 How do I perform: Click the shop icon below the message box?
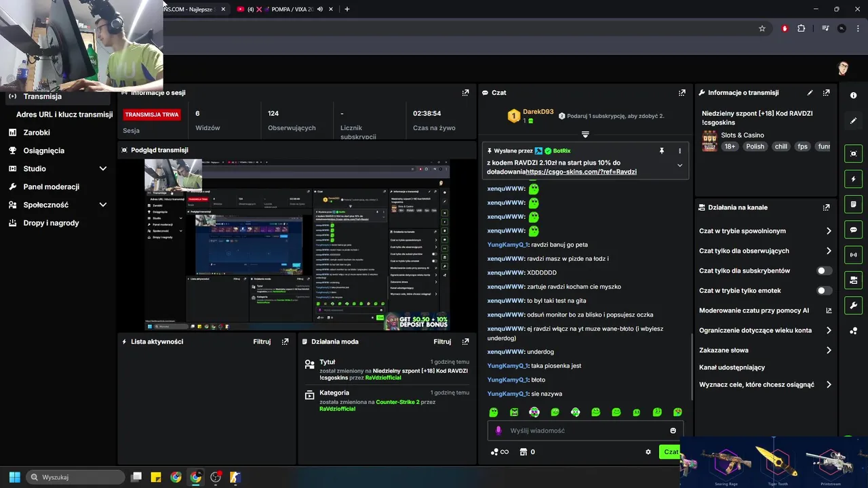pyautogui.click(x=524, y=452)
